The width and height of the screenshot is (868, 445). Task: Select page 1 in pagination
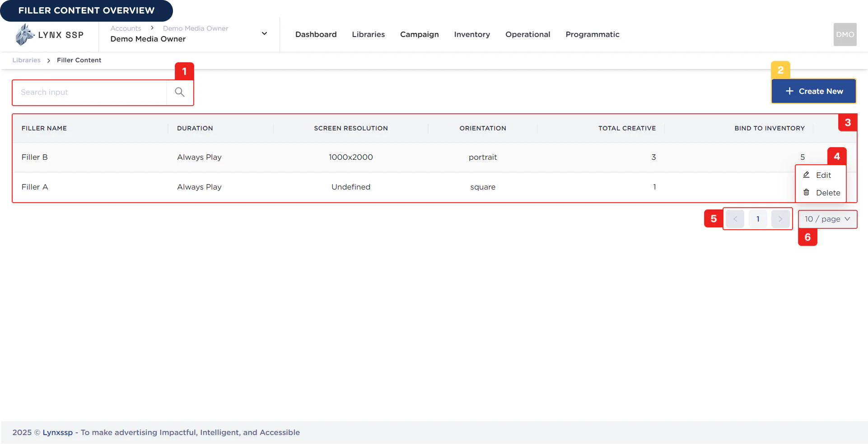coord(757,219)
